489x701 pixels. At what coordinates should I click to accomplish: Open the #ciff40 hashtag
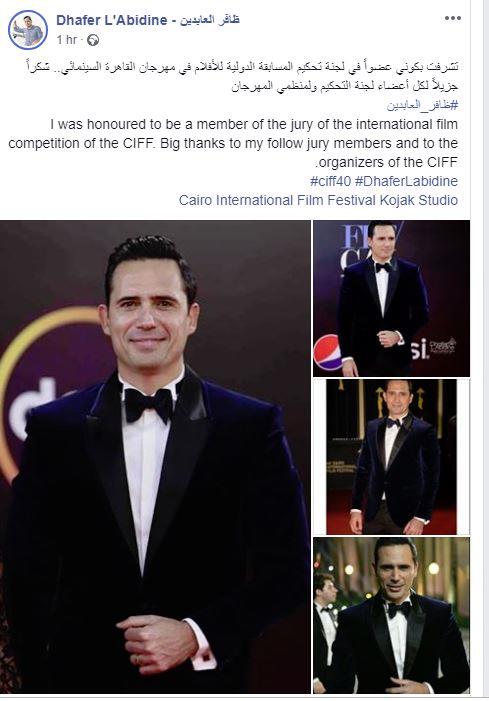(x=330, y=181)
